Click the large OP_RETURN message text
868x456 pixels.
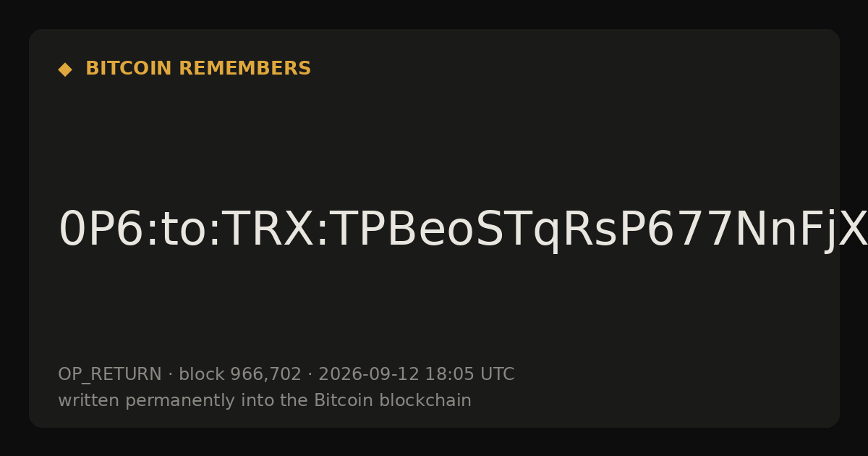(x=463, y=231)
